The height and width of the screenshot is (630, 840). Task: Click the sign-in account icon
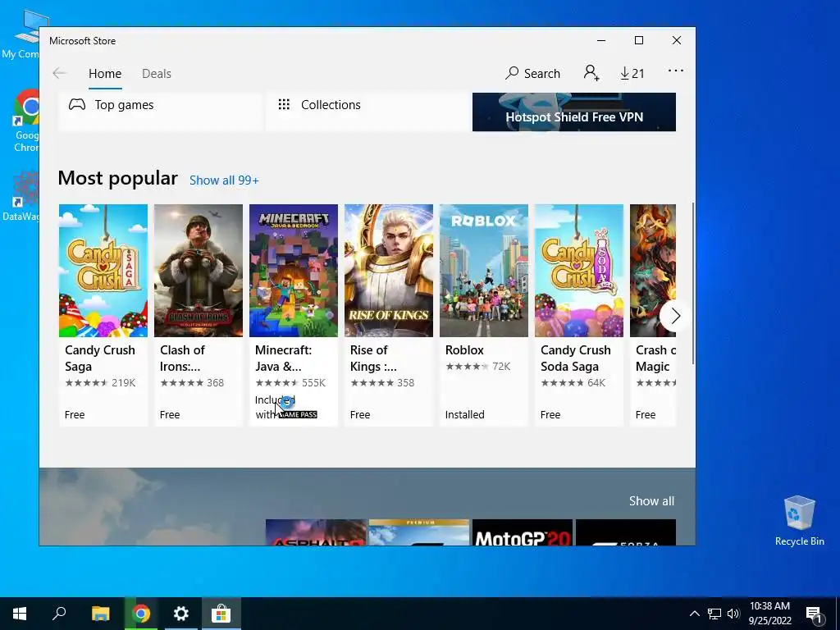pyautogui.click(x=591, y=73)
